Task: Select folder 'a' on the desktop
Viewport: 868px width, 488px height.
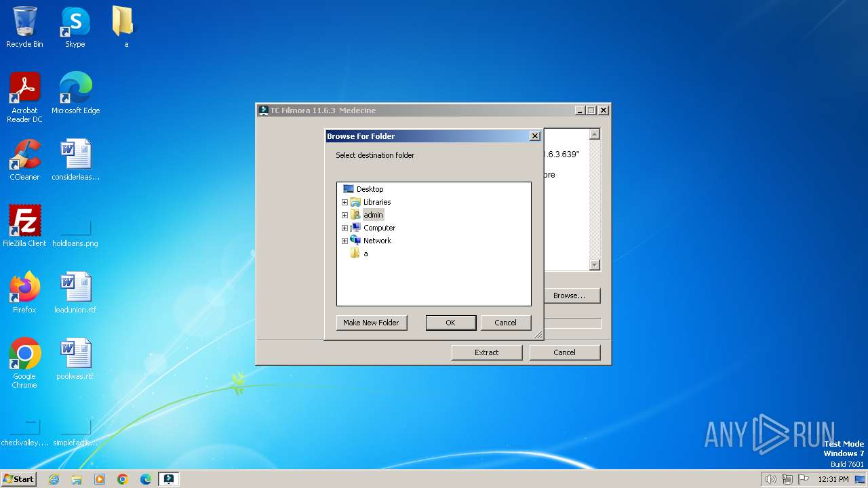Action: (126, 27)
